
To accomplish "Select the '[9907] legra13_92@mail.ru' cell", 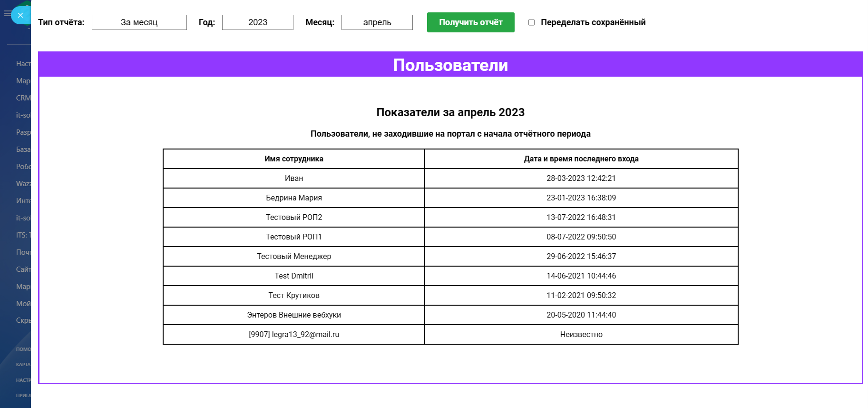I will point(294,335).
